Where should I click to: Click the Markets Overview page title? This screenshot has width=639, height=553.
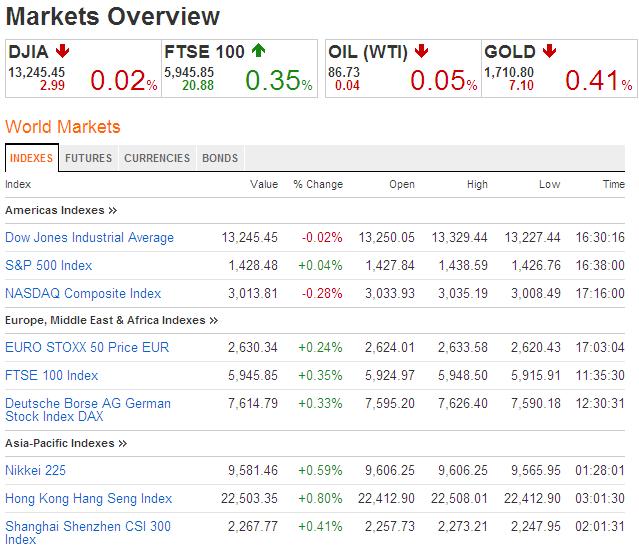pyautogui.click(x=113, y=16)
